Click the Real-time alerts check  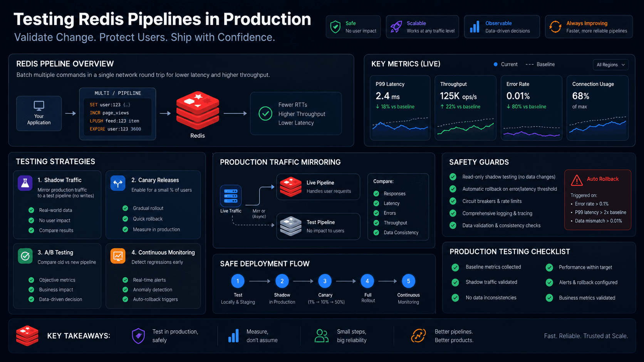[125, 280]
